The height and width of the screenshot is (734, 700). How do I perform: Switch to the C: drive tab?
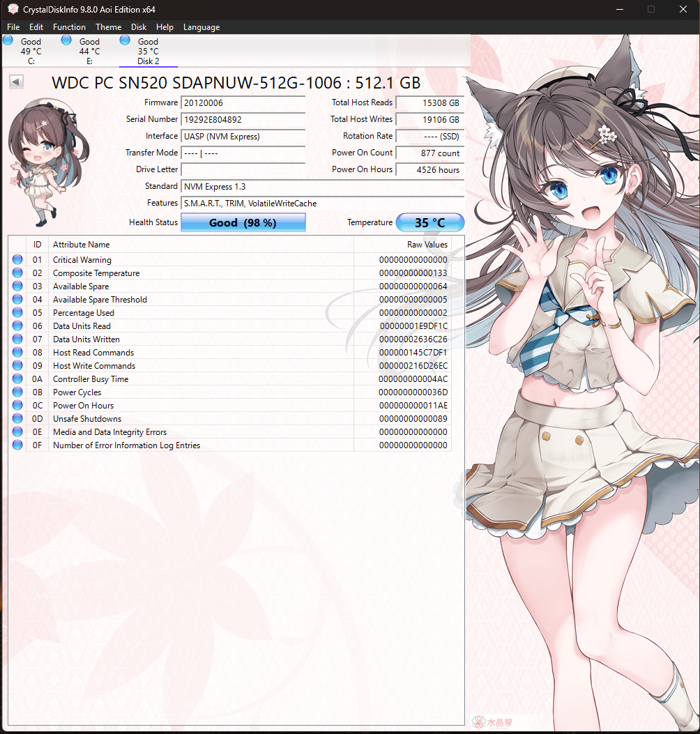31,51
